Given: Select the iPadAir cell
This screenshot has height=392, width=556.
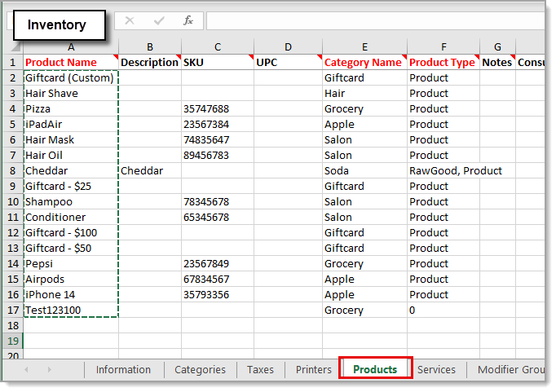Looking at the screenshot, I should coord(71,125).
